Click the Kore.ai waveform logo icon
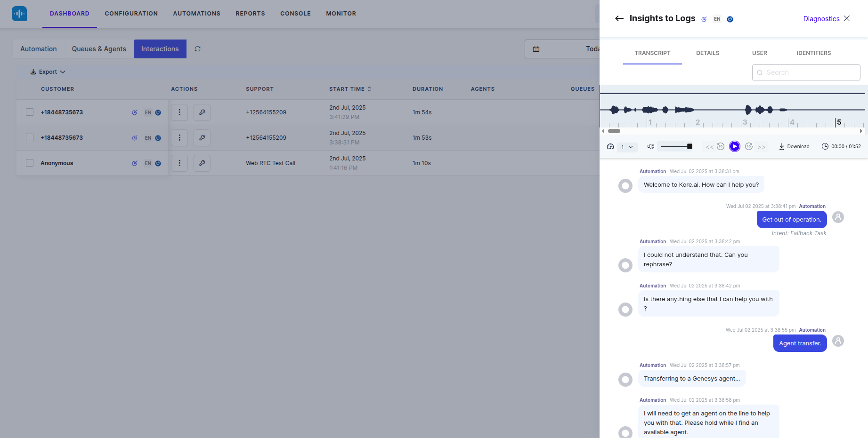 [x=19, y=14]
